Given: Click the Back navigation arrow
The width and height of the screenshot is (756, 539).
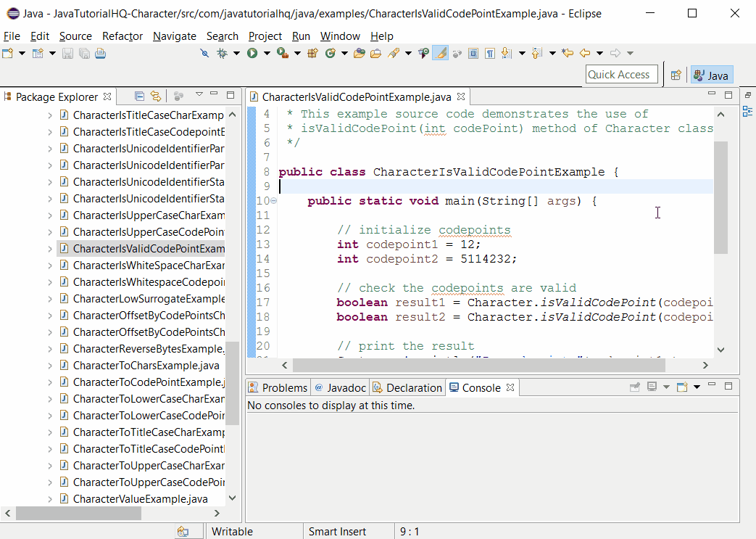Looking at the screenshot, I should click(x=585, y=53).
